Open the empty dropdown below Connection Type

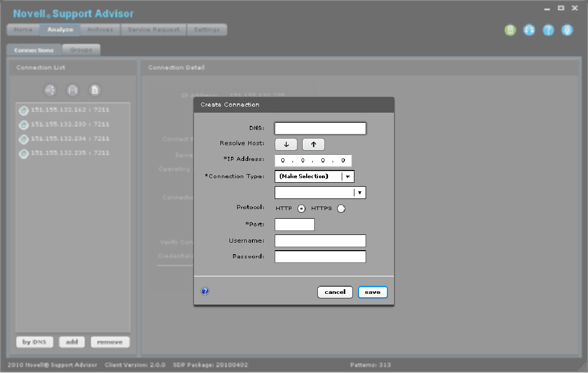coord(320,193)
